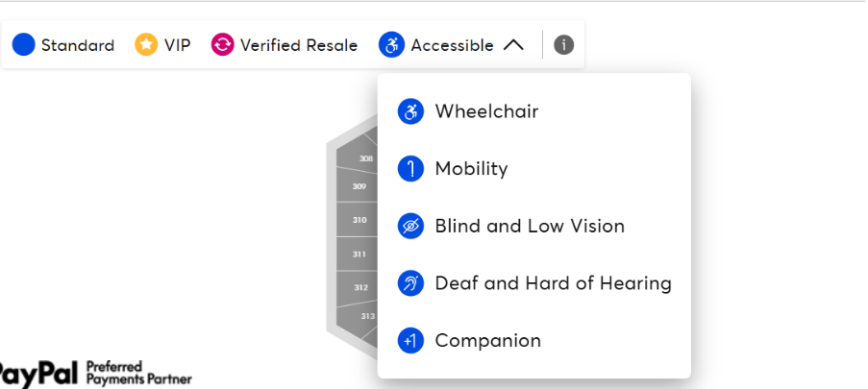Click the Accessible wheelchair icon in legend
The image size is (868, 389).
click(391, 45)
